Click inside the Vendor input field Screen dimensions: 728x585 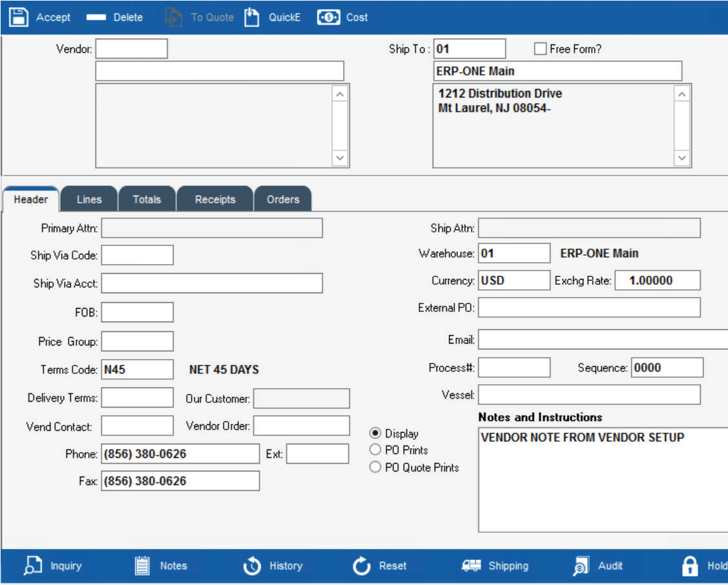click(131, 48)
